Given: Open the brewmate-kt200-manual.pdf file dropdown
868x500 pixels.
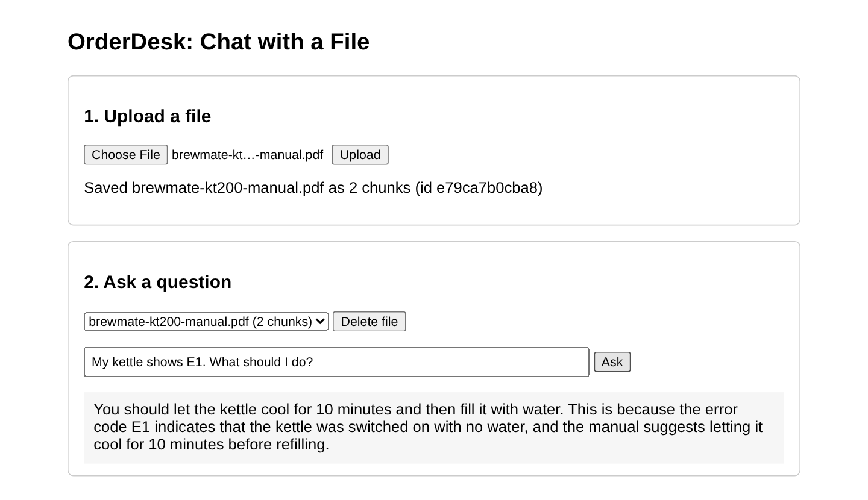Looking at the screenshot, I should click(x=206, y=322).
